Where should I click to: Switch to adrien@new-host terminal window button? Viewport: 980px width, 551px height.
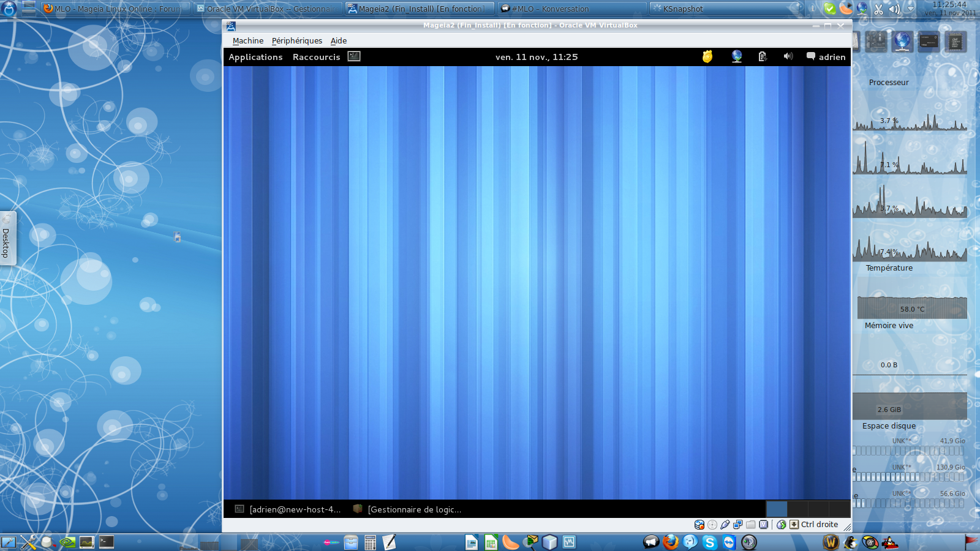click(288, 509)
